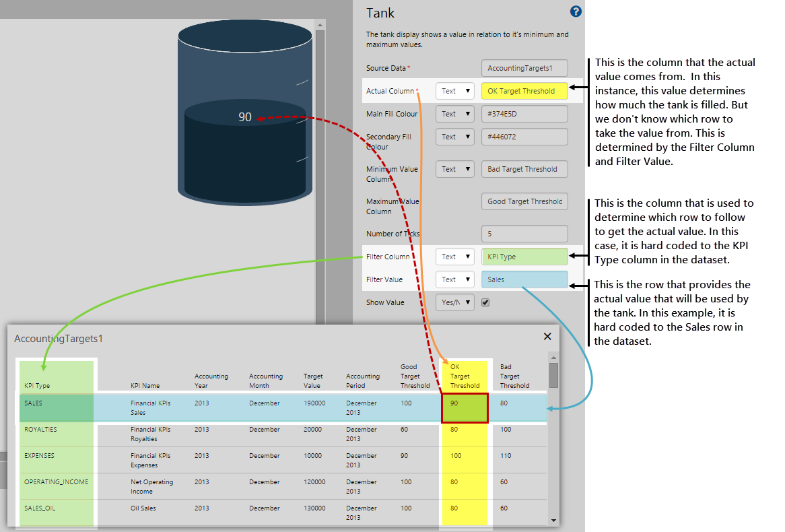Expand the Show Value Yes/No dropdown
The height and width of the screenshot is (532, 785).
click(455, 302)
